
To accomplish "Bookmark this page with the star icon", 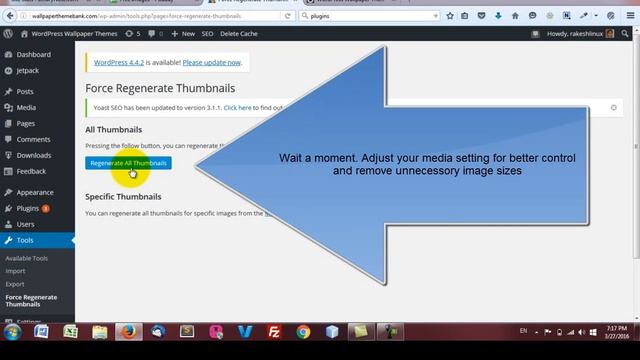I will coord(450,16).
